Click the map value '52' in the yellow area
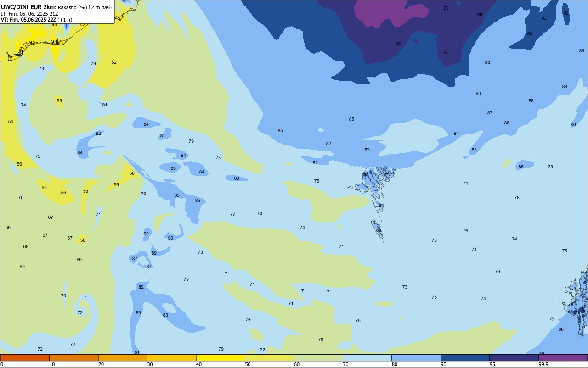The width and height of the screenshot is (588, 368). [x=114, y=62]
